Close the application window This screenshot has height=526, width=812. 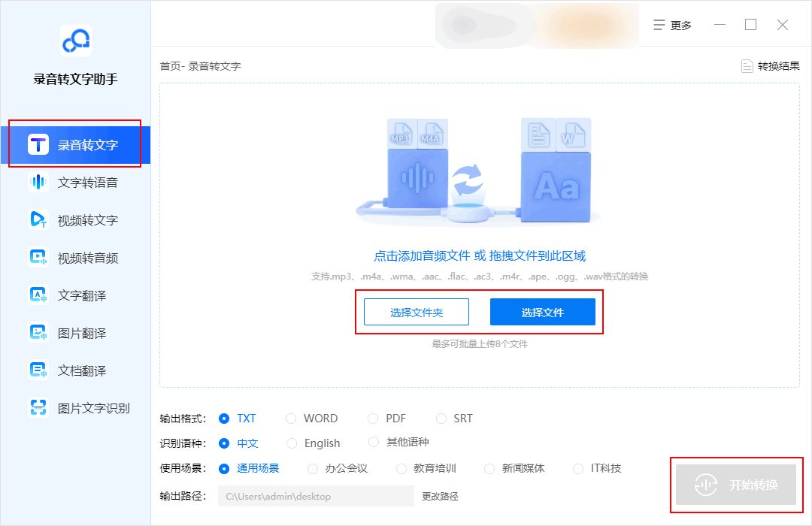[783, 25]
